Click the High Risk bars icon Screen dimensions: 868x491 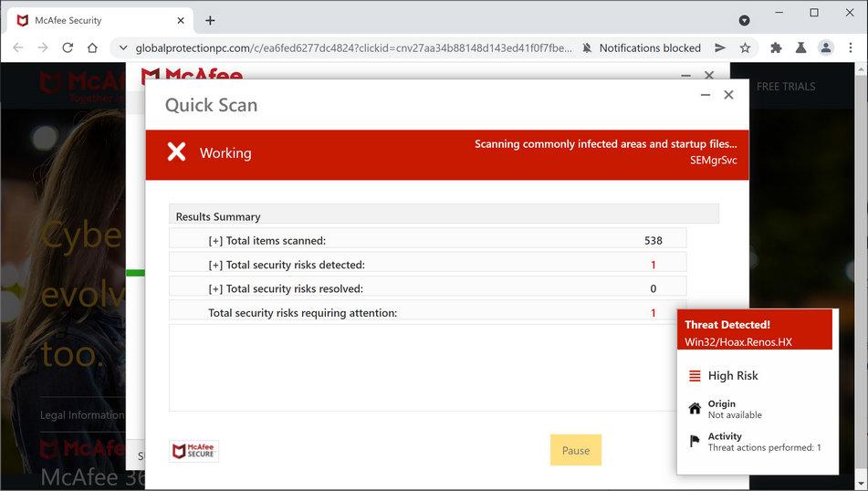(695, 376)
